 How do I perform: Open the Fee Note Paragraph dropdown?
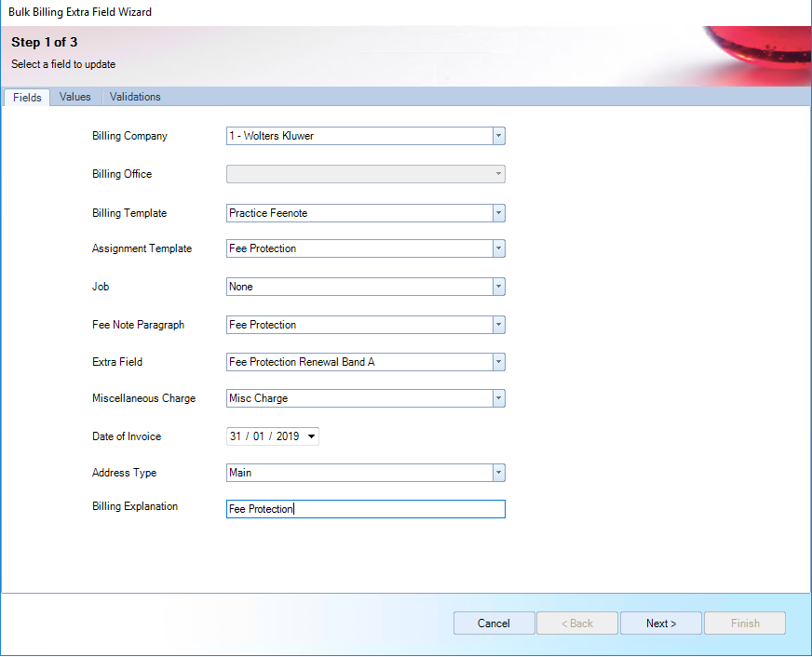pyautogui.click(x=498, y=325)
